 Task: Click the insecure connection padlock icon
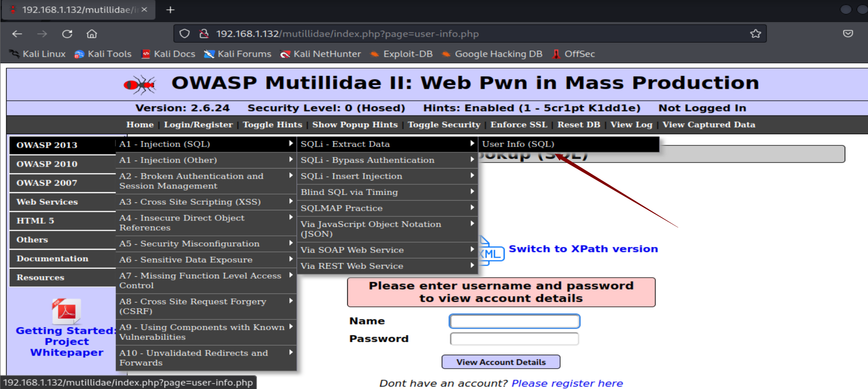[204, 34]
